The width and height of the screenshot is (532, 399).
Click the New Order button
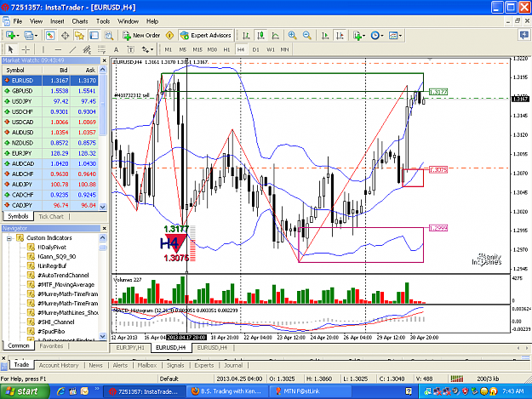coord(141,35)
